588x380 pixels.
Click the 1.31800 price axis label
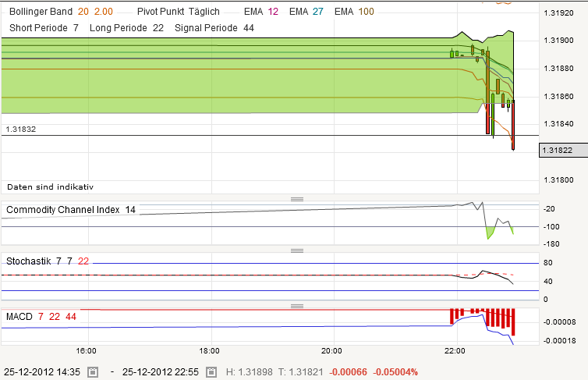(558, 180)
